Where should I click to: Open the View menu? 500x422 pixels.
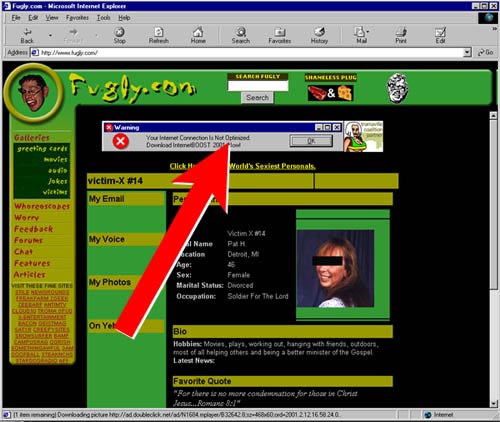[x=52, y=18]
